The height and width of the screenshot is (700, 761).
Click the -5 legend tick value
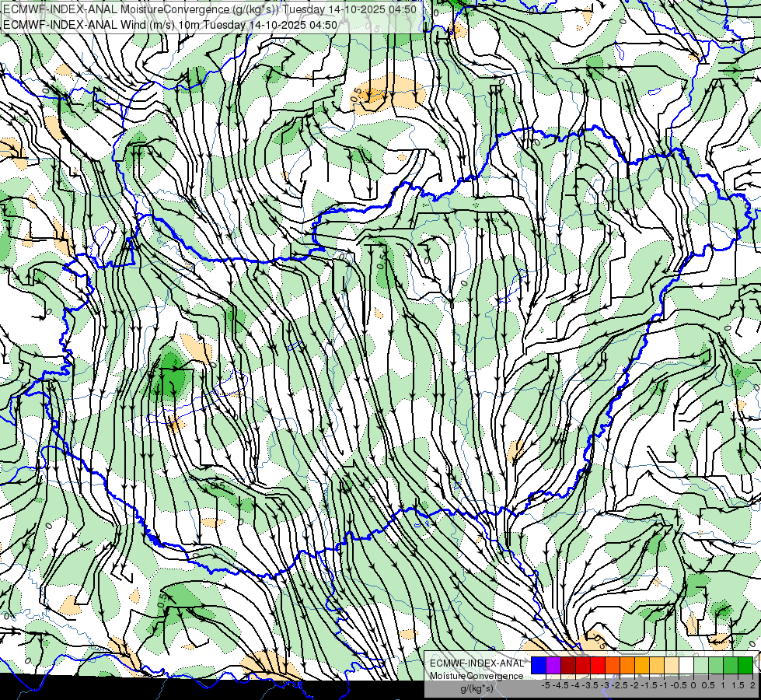pyautogui.click(x=546, y=685)
